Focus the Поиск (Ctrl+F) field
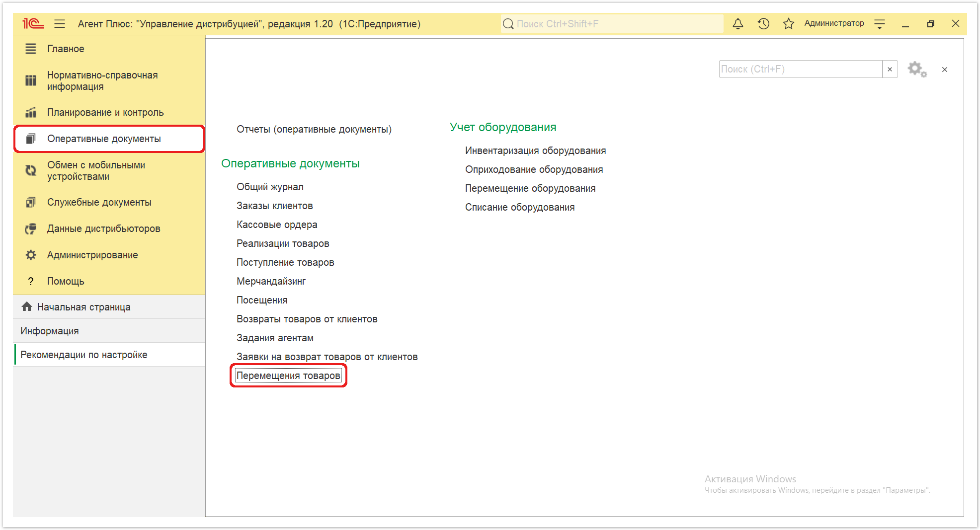 pos(801,69)
